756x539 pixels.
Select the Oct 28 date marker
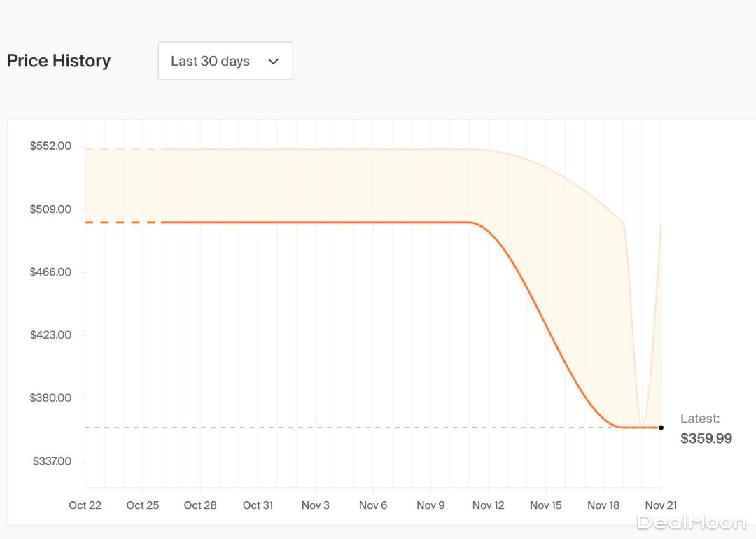point(200,505)
